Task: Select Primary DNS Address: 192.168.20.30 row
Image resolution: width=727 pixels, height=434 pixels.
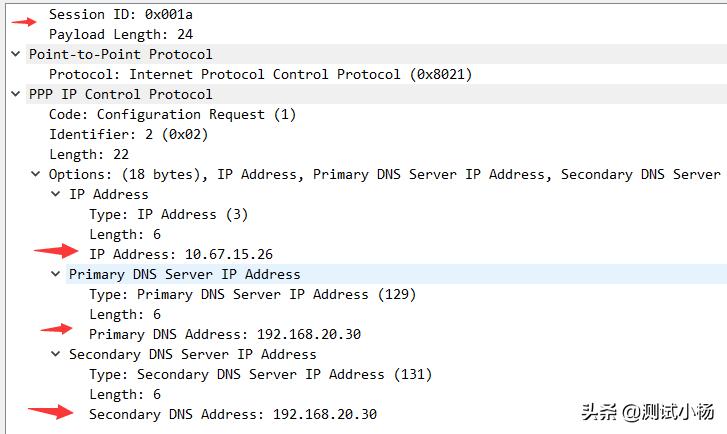Action: click(x=225, y=334)
